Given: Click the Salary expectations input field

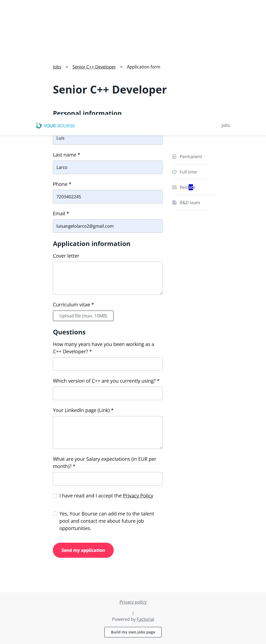Looking at the screenshot, I should [x=108, y=479].
